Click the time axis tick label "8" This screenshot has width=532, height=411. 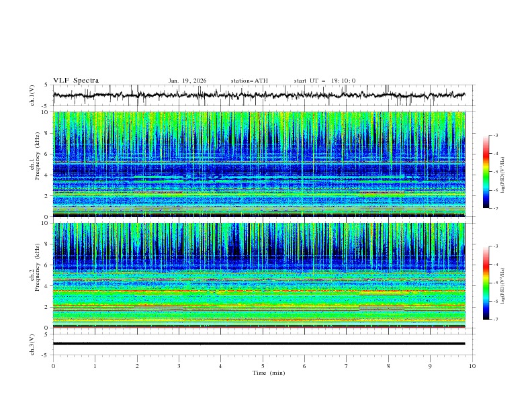(x=388, y=366)
